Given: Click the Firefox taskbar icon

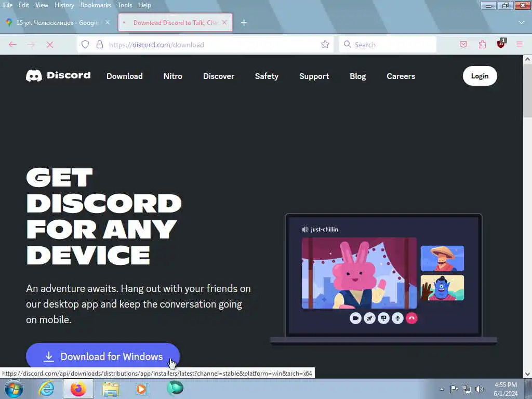Looking at the screenshot, I should (78, 389).
